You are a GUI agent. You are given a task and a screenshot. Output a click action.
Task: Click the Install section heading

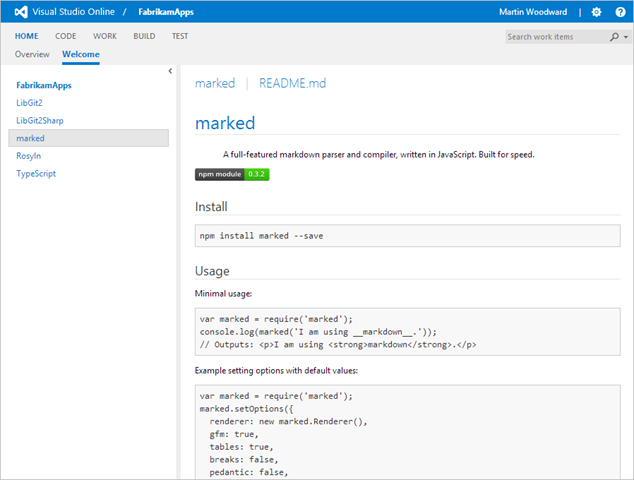click(x=211, y=207)
